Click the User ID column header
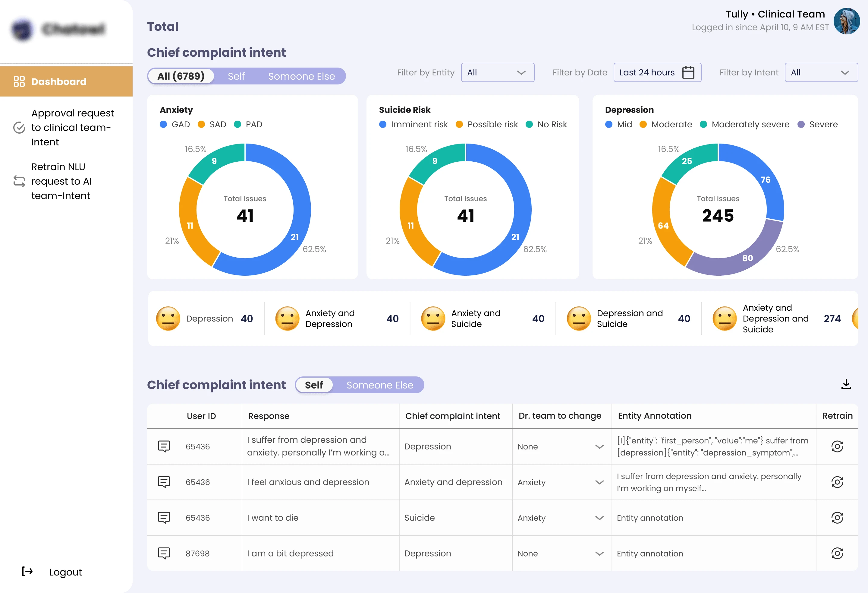The height and width of the screenshot is (593, 868). coord(201,416)
